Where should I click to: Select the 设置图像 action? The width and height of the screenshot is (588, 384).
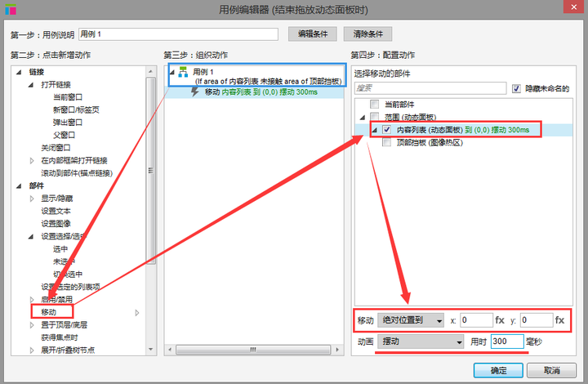(x=56, y=224)
